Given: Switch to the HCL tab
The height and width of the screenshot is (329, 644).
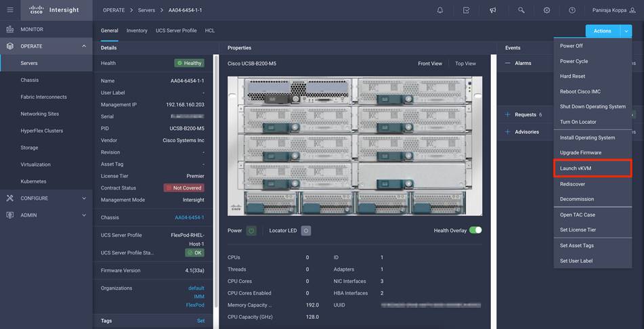Looking at the screenshot, I should (210, 30).
